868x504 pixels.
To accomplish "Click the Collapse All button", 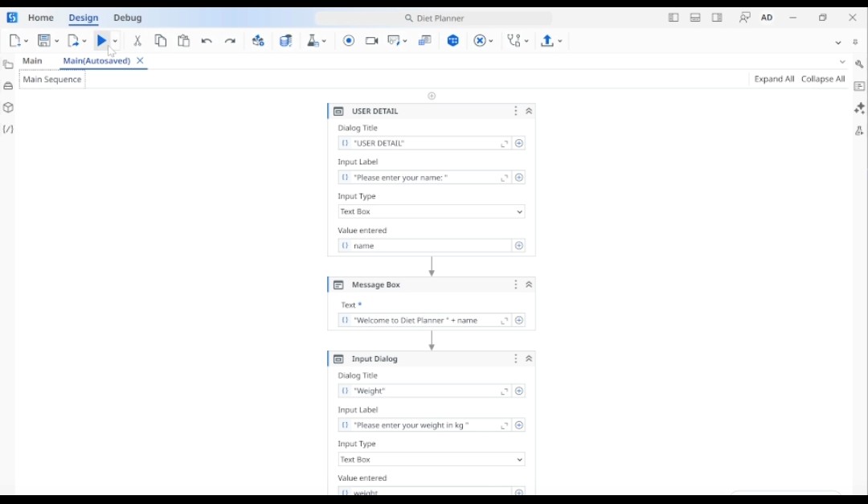I will click(x=823, y=79).
